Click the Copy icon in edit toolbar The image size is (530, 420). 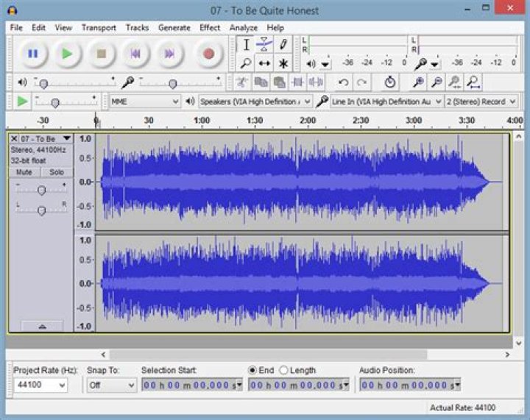coord(261,82)
